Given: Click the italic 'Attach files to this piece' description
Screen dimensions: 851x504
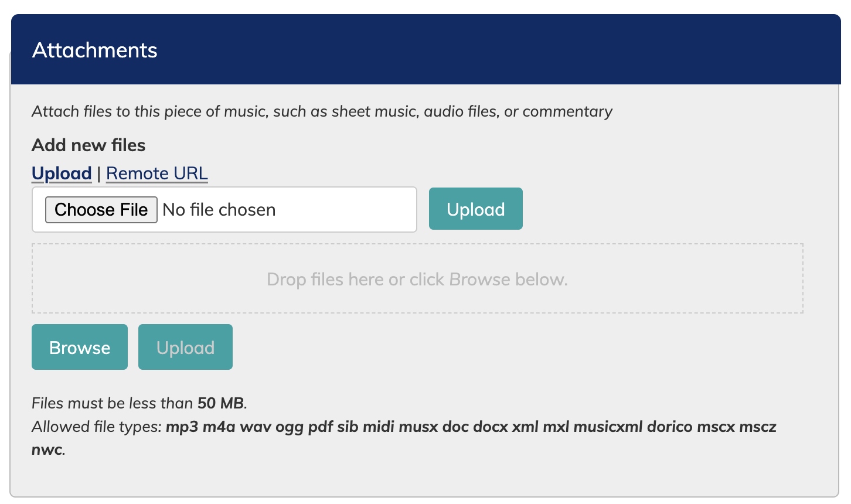Looking at the screenshot, I should tap(322, 111).
